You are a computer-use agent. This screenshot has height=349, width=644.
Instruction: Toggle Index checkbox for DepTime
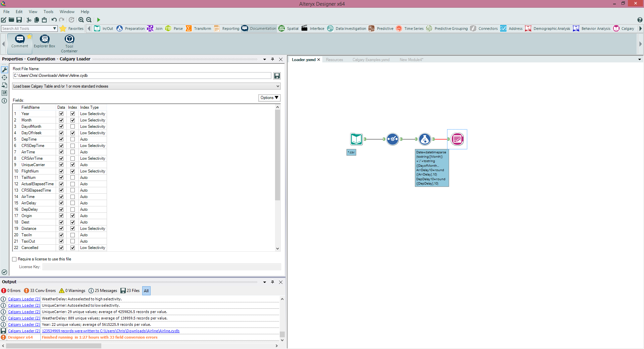(72, 139)
